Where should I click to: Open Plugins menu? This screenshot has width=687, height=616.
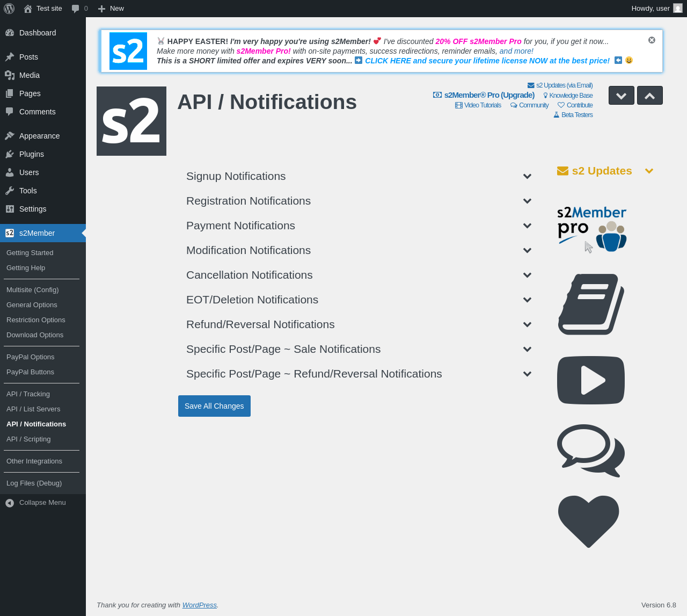(43, 154)
